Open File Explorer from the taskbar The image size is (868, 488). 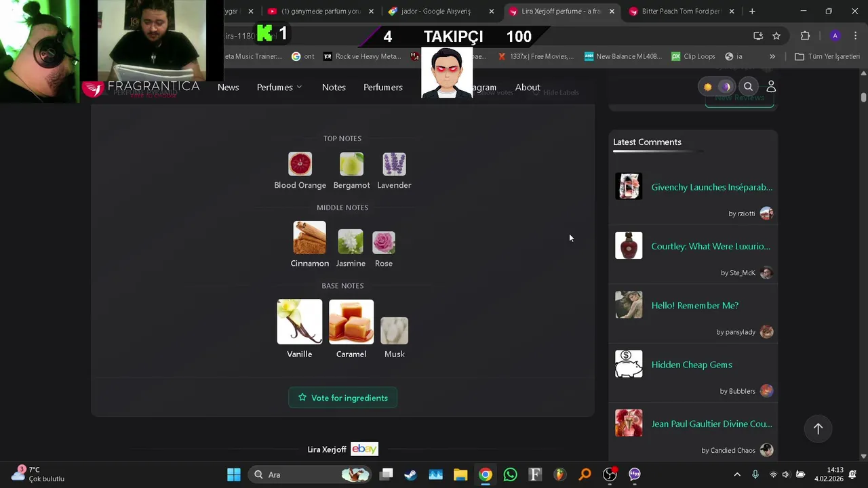(460, 474)
